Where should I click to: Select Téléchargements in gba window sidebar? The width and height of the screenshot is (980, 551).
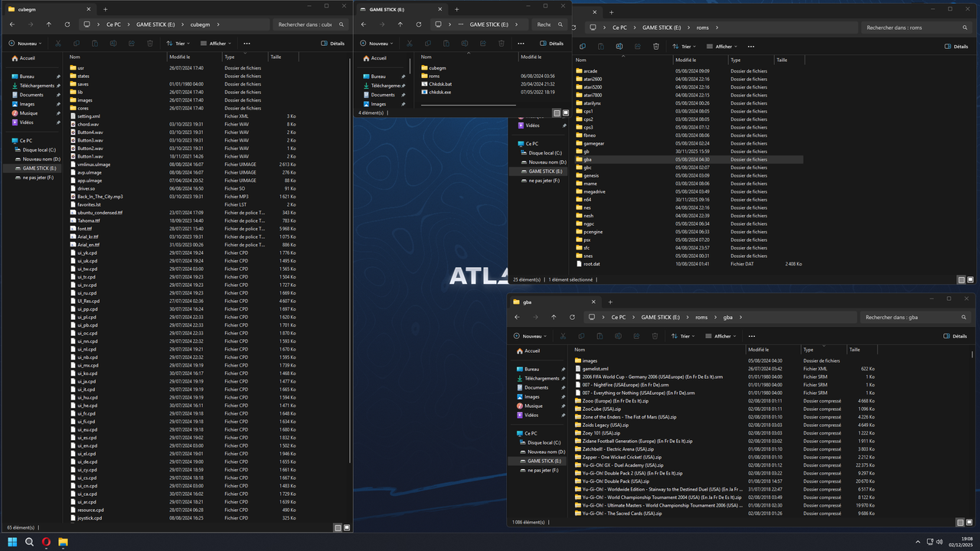(x=541, y=378)
